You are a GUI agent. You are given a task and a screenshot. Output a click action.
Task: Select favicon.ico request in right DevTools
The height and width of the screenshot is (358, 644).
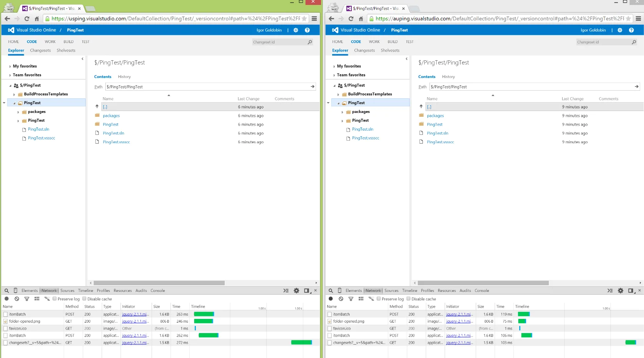[x=341, y=328]
